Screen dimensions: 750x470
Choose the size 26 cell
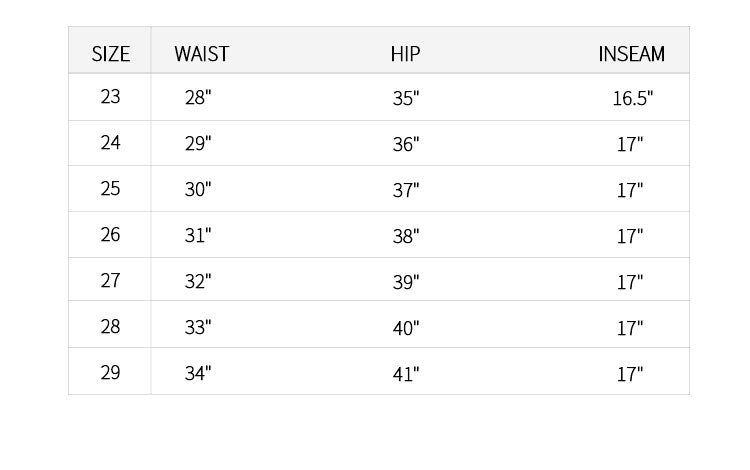point(110,235)
